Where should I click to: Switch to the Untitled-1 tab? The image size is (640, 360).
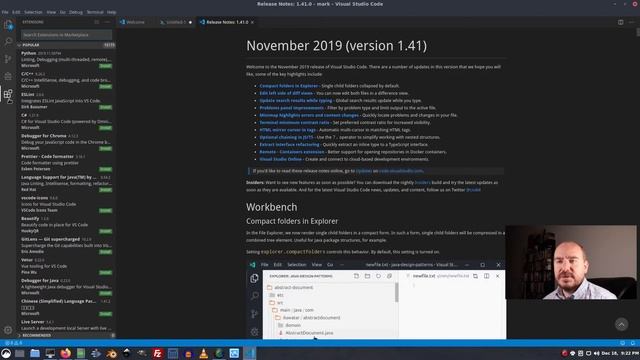(x=176, y=22)
